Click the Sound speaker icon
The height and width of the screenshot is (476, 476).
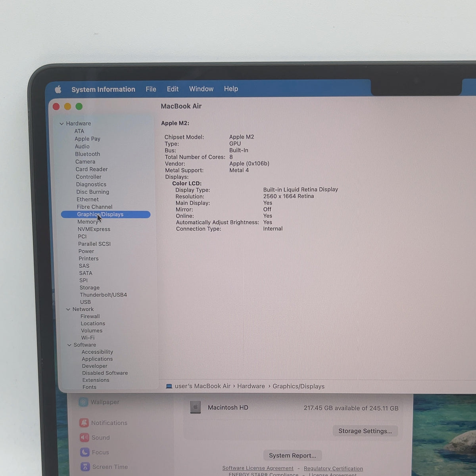(84, 438)
